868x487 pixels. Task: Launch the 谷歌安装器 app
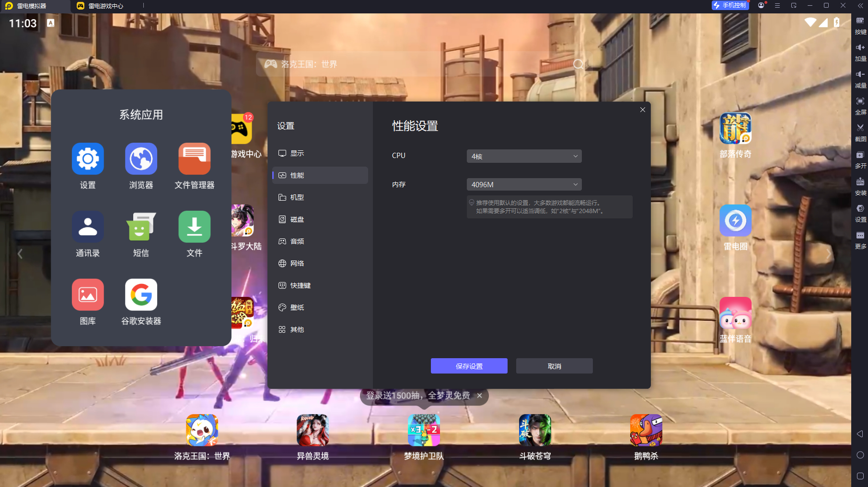pyautogui.click(x=141, y=294)
